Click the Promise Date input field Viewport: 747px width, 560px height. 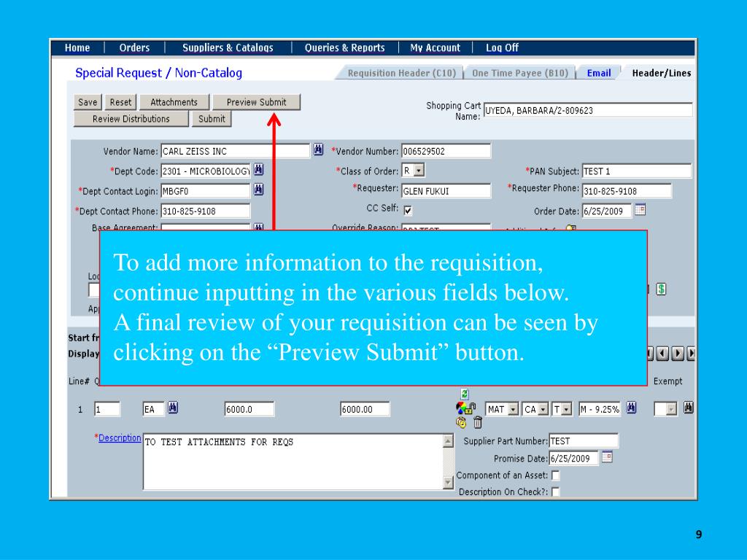point(573,459)
